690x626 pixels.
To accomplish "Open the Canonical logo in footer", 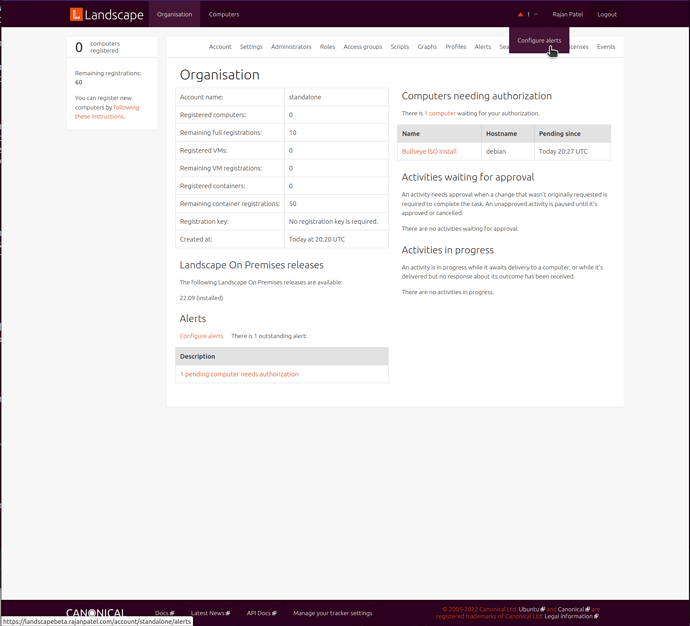I will coord(96,613).
